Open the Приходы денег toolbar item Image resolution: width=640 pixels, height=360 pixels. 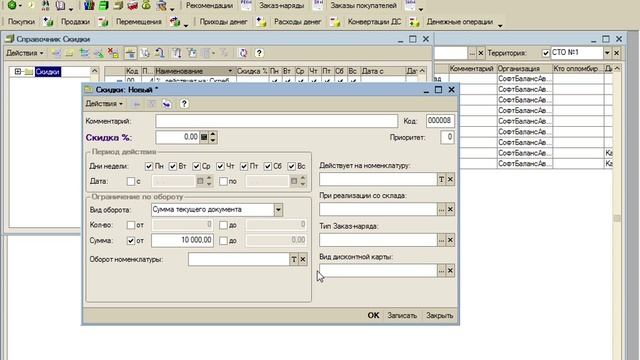coord(223,22)
